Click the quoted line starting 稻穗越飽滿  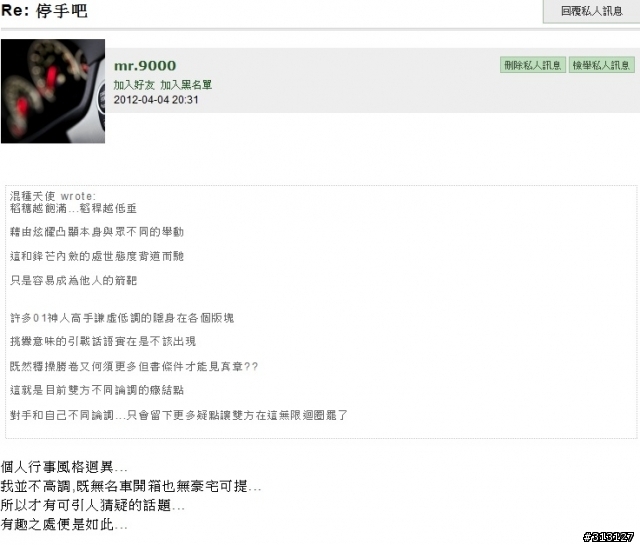click(73, 209)
